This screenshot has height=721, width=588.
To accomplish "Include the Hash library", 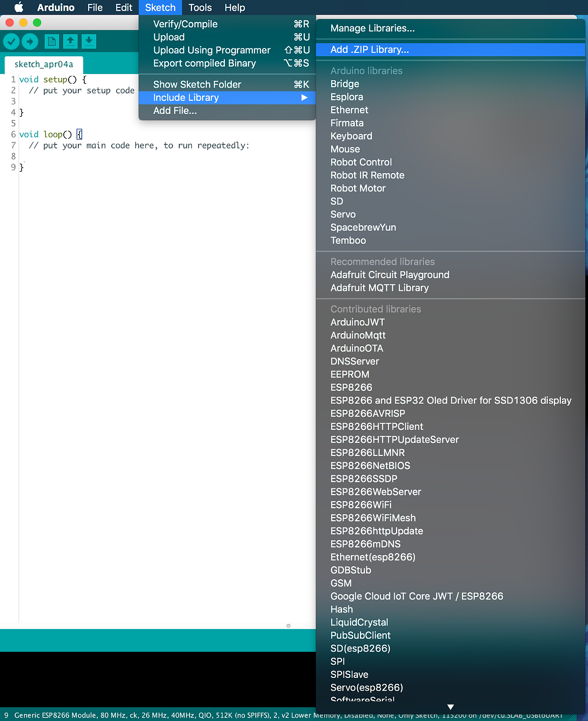I will pyautogui.click(x=451, y=609).
